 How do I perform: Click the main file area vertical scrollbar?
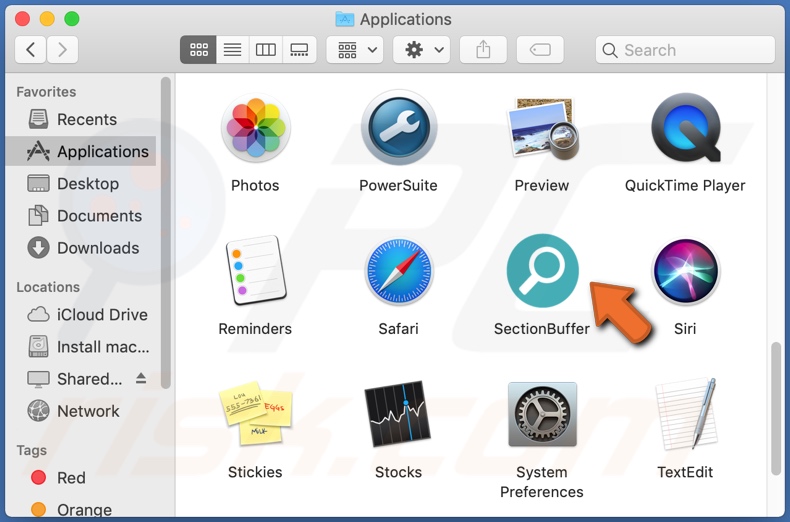coord(776,408)
